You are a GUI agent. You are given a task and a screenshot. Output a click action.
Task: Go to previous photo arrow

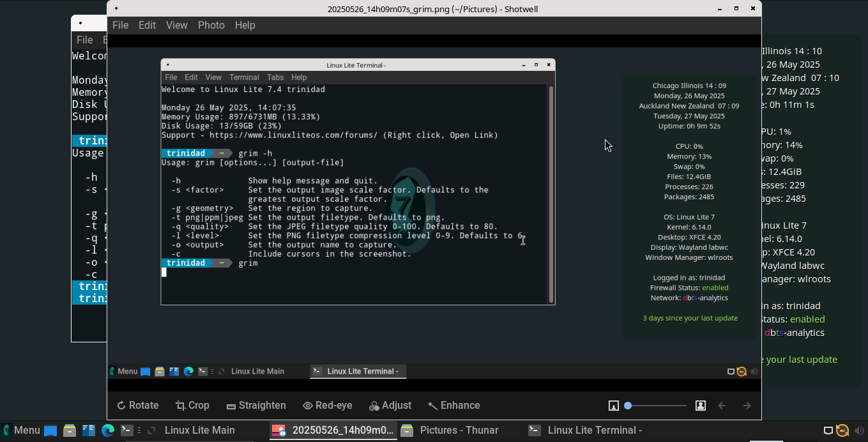tap(722, 406)
